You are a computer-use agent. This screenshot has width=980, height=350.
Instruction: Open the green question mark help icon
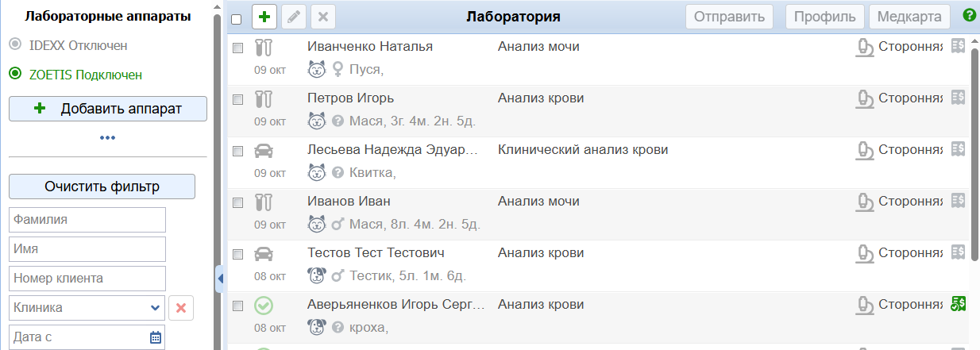(969, 15)
